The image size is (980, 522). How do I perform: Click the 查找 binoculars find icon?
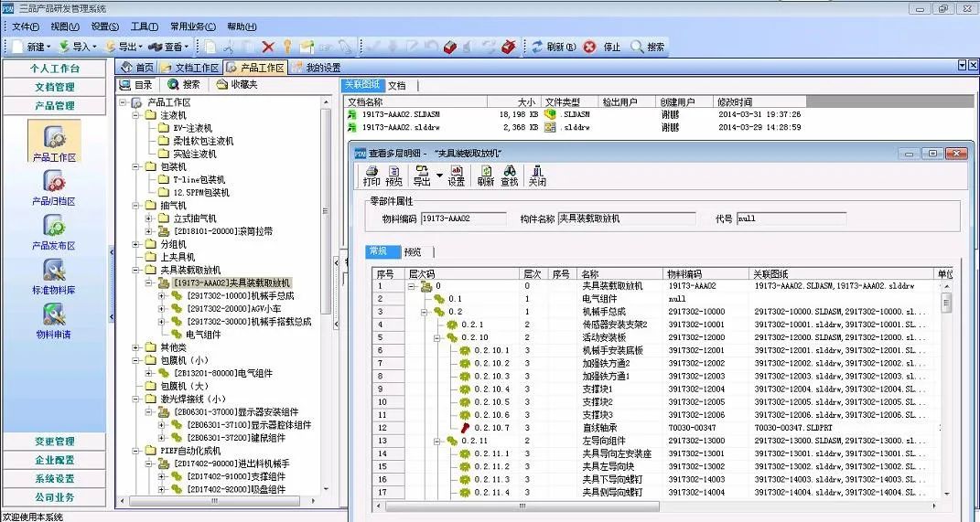pyautogui.click(x=510, y=175)
